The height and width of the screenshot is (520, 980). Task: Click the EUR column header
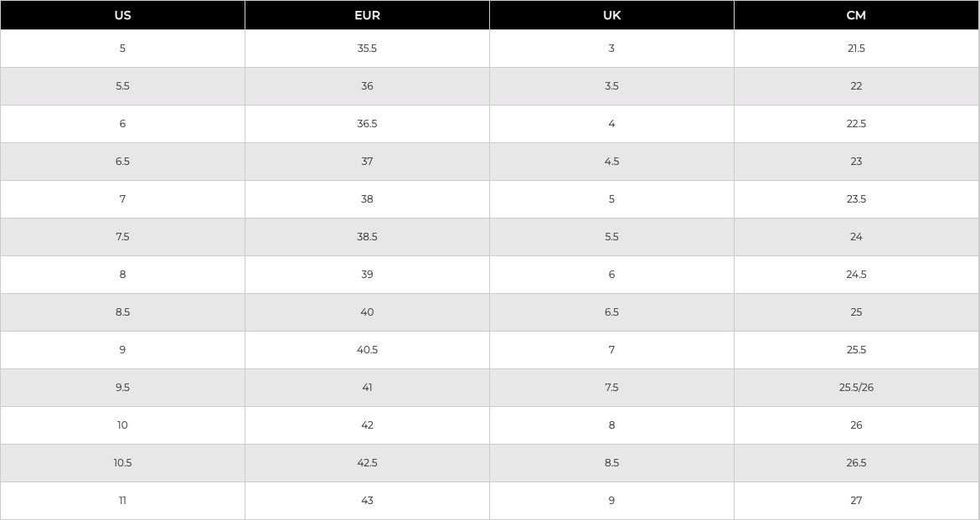(x=367, y=15)
